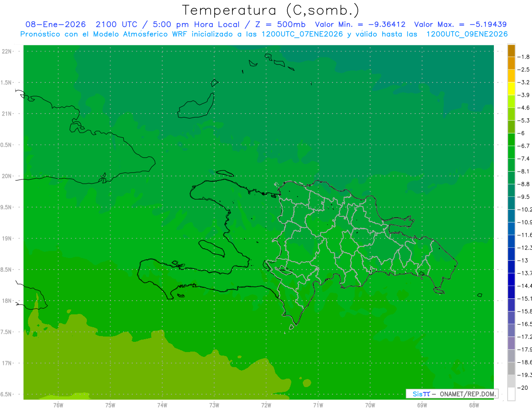
Task: Click the colorbar value '-1.8'
Action: click(524, 57)
